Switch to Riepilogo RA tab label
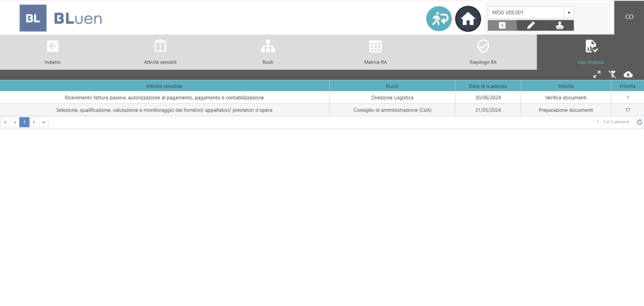This screenshot has height=306, width=644. coord(483,62)
